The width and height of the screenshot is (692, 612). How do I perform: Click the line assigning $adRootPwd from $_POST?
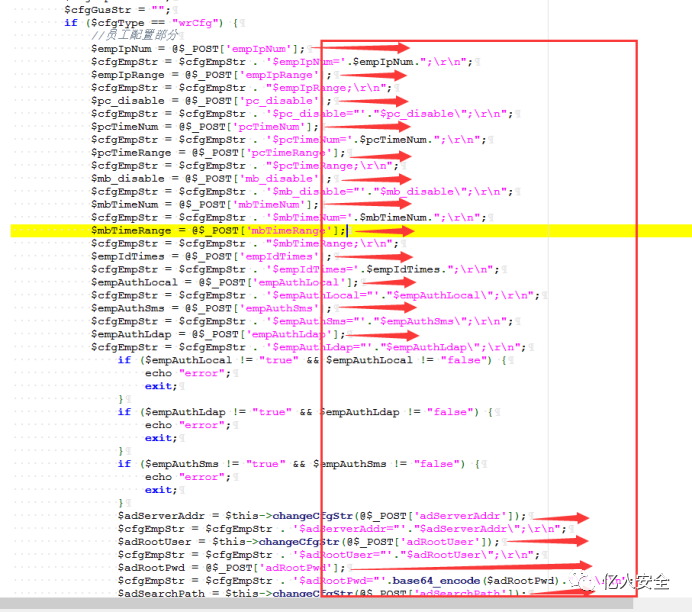[x=231, y=568]
